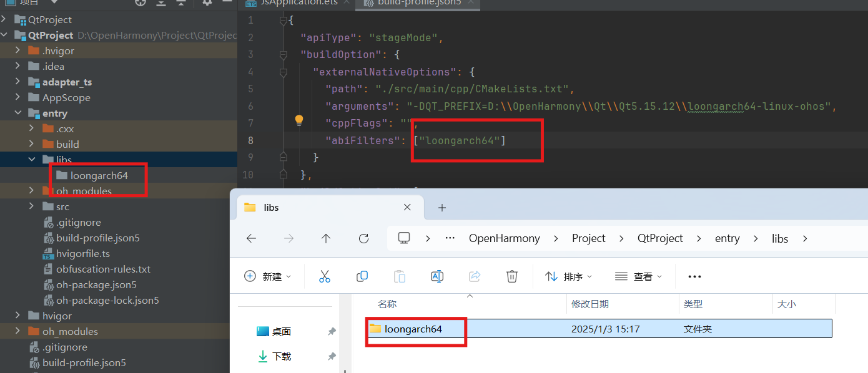This screenshot has width=868, height=373.
Task: Click the Cut scissors icon in Explorer
Action: click(324, 276)
